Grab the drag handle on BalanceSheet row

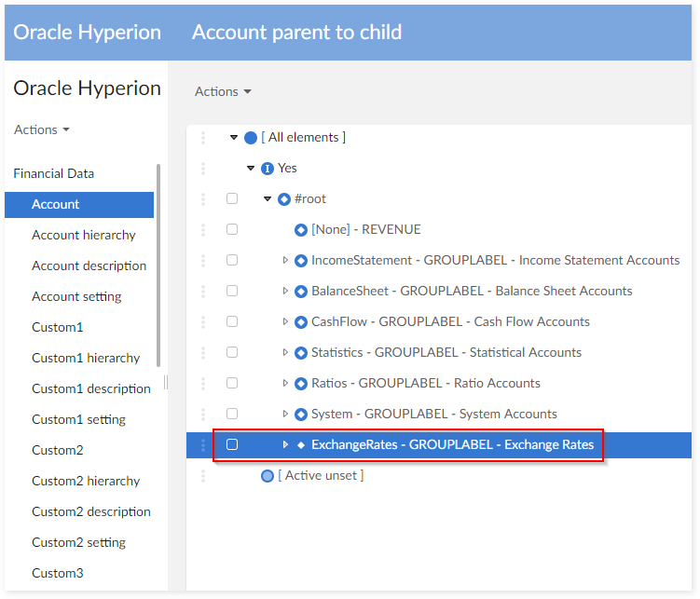(203, 292)
